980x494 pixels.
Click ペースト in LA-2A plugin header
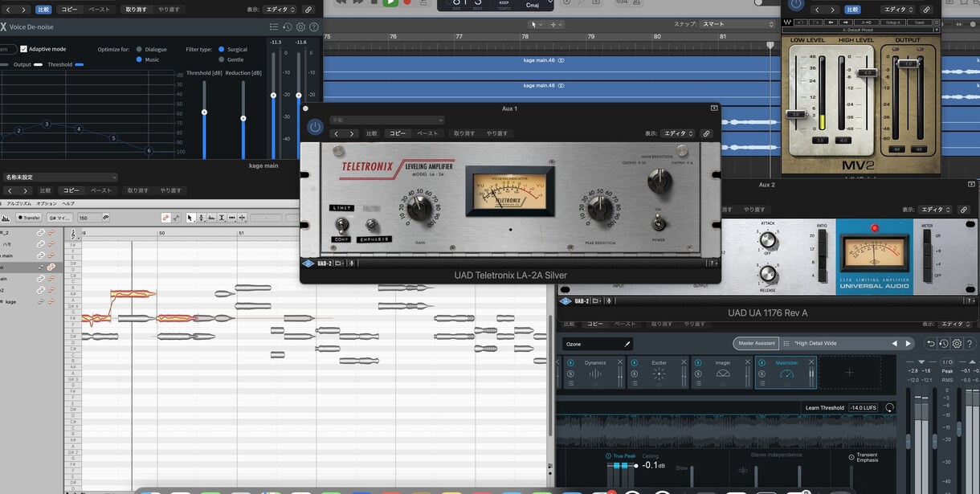(427, 133)
